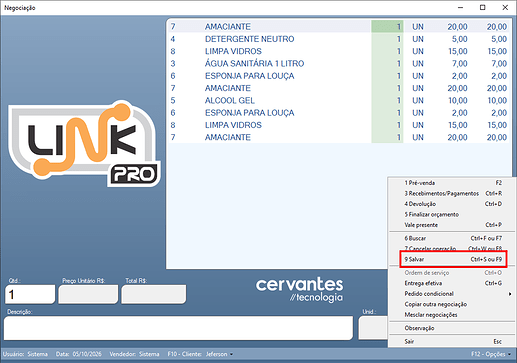517x363 pixels.
Task: Click '5 Finalizar orçamento' menu option
Action: pos(453,214)
